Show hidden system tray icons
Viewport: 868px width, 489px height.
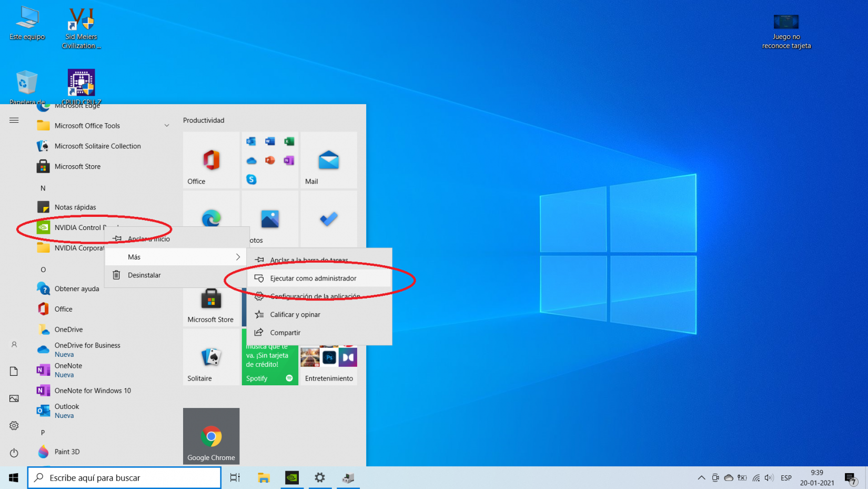(701, 478)
